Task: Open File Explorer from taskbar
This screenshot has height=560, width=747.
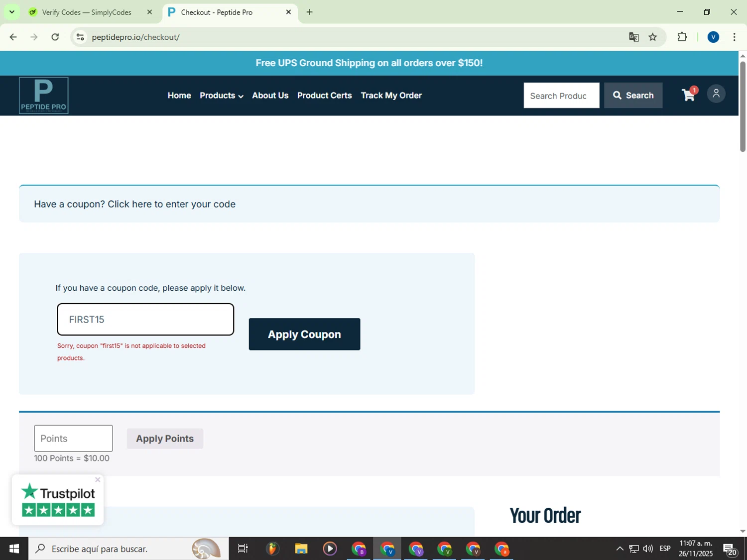Action: (x=301, y=549)
